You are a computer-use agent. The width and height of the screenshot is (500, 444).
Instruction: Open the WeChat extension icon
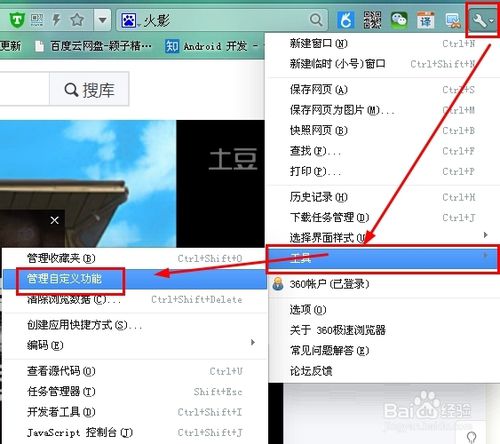tap(399, 20)
